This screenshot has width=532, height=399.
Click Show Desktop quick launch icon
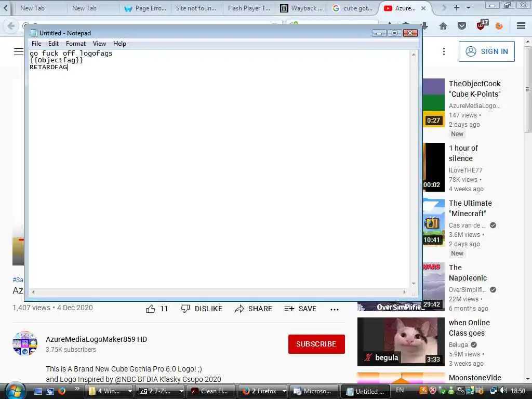(38, 391)
